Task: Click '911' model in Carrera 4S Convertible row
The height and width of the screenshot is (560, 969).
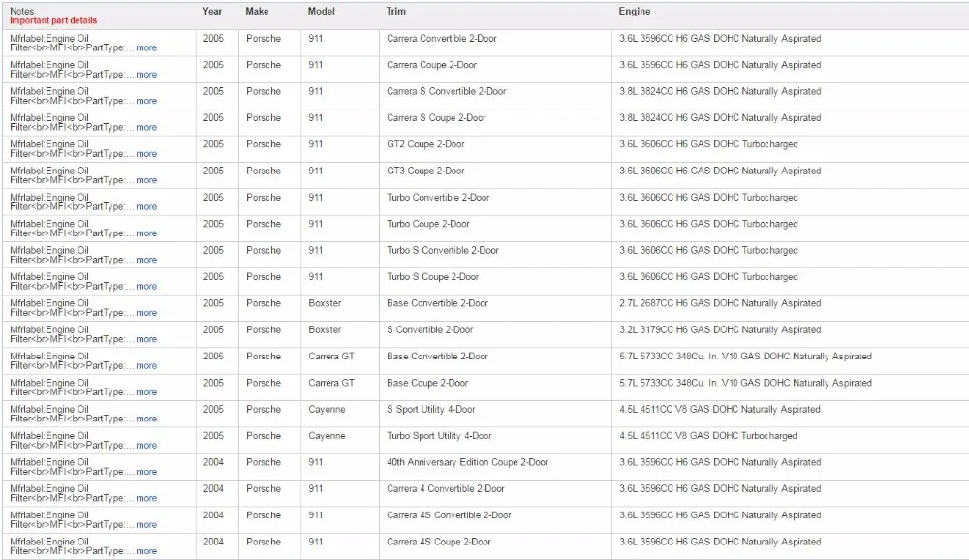Action: click(x=315, y=515)
